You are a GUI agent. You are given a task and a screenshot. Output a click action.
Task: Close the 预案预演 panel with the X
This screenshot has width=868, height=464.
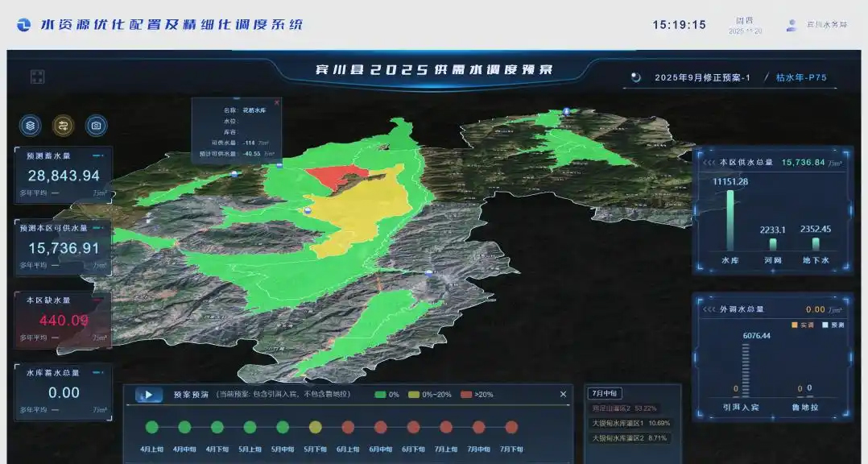click(x=563, y=394)
